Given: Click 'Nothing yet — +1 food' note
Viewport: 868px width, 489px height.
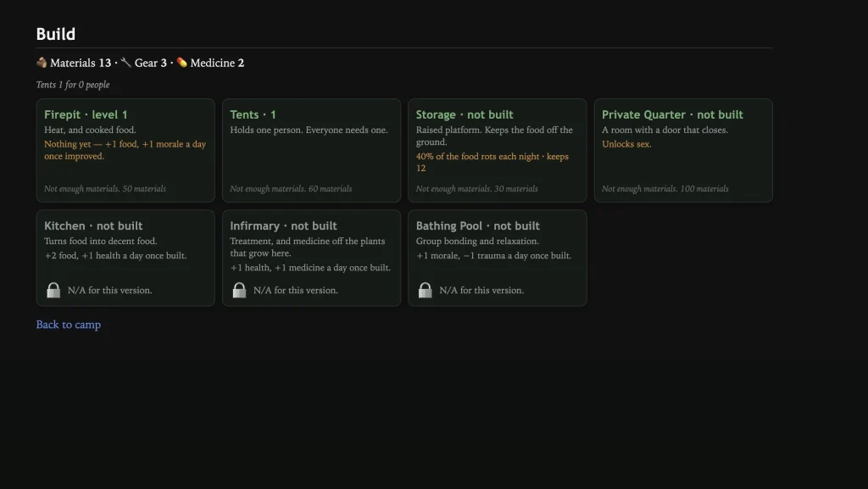Looking at the screenshot, I should (x=125, y=150).
